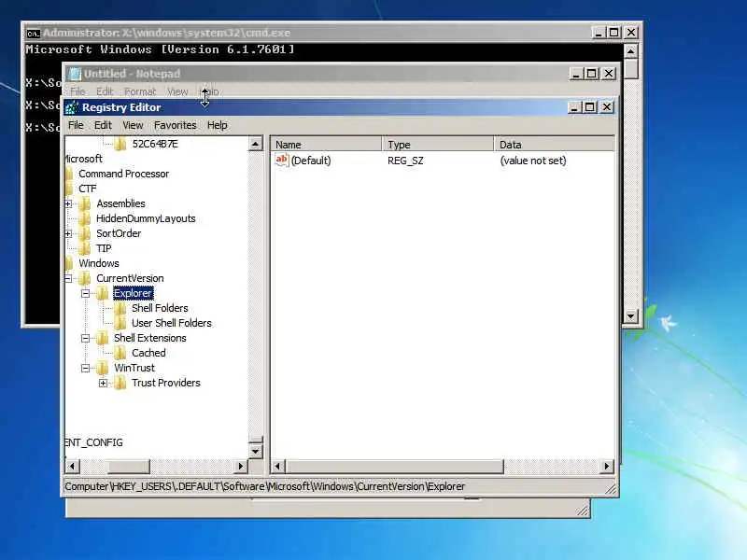Click the registry path in status bar

(x=265, y=486)
